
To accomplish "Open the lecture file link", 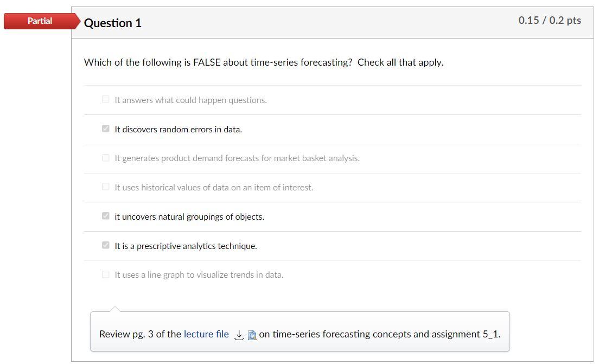I will click(206, 334).
